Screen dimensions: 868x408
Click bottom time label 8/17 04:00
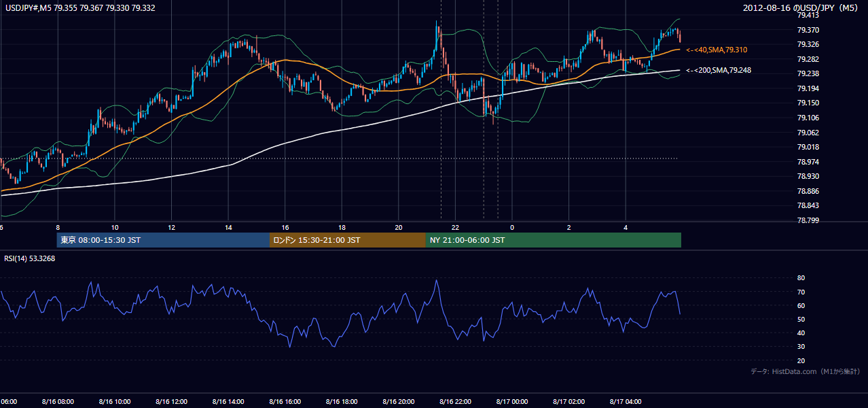626,401
